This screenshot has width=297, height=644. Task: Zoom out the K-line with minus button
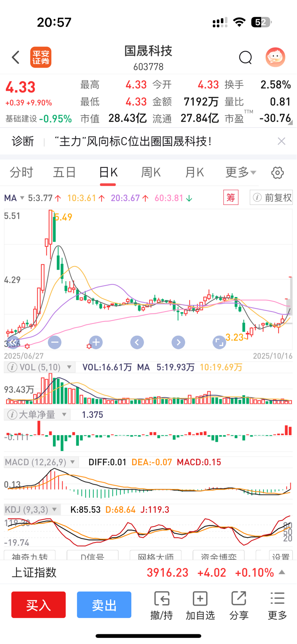[x=54, y=342]
